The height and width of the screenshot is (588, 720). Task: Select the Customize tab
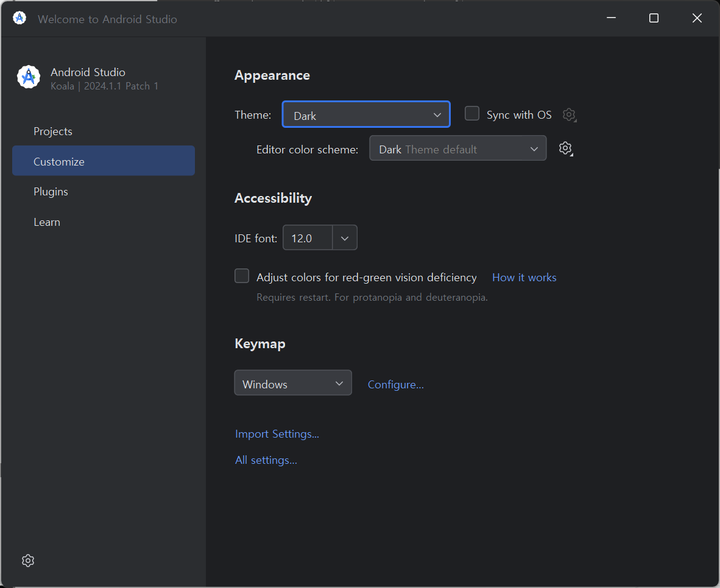[x=104, y=161]
